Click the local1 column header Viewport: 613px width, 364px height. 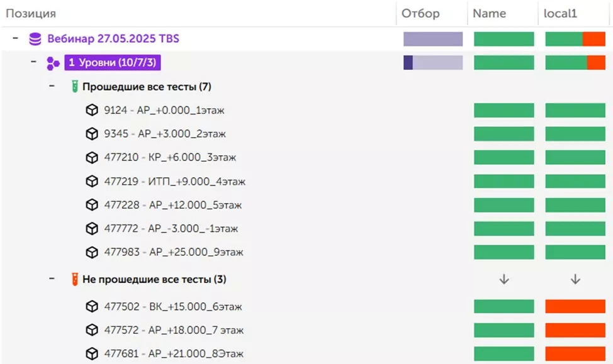[x=561, y=13]
